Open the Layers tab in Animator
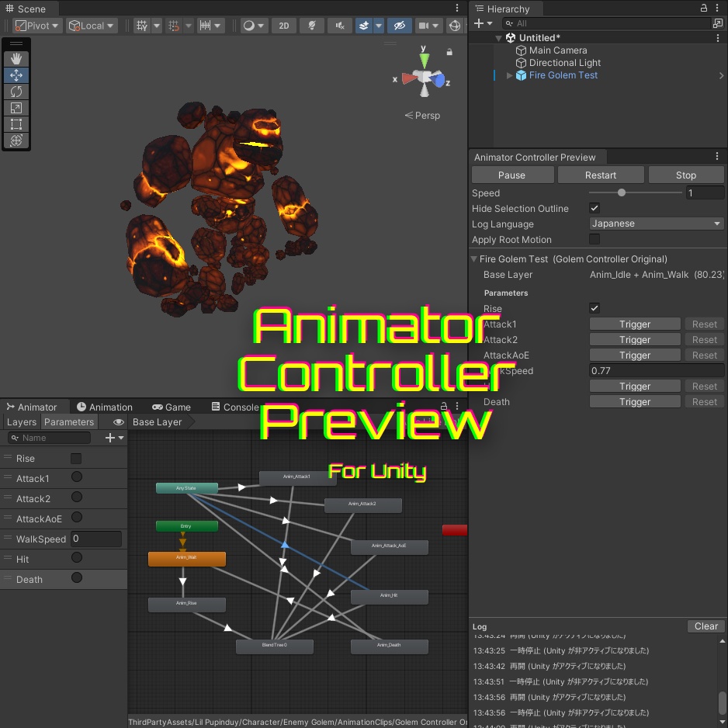The height and width of the screenshot is (728, 728). tap(22, 422)
